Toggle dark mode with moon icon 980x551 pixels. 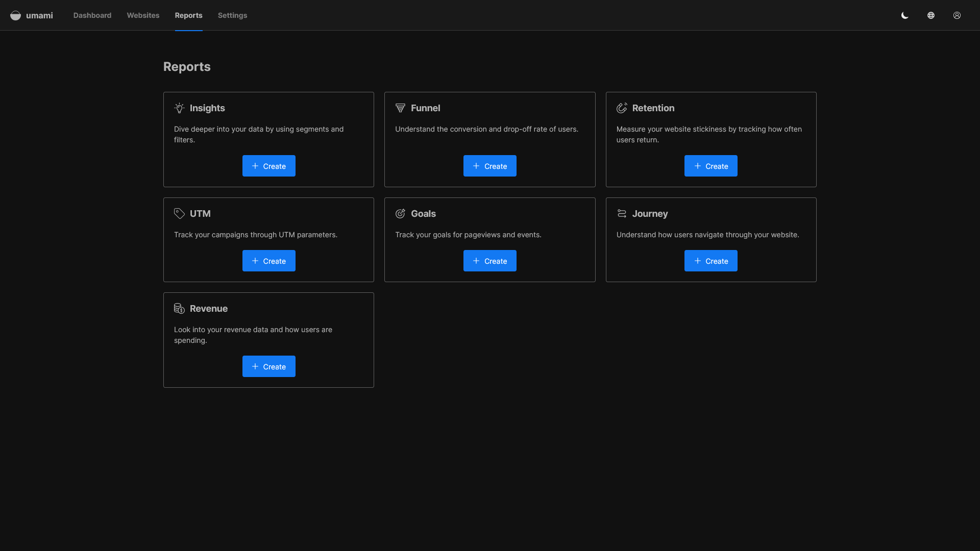click(905, 15)
